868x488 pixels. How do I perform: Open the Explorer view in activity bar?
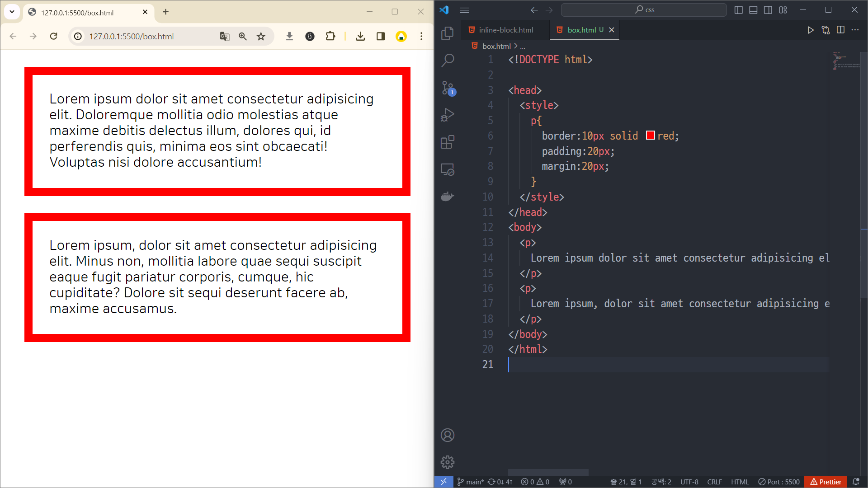coord(447,33)
